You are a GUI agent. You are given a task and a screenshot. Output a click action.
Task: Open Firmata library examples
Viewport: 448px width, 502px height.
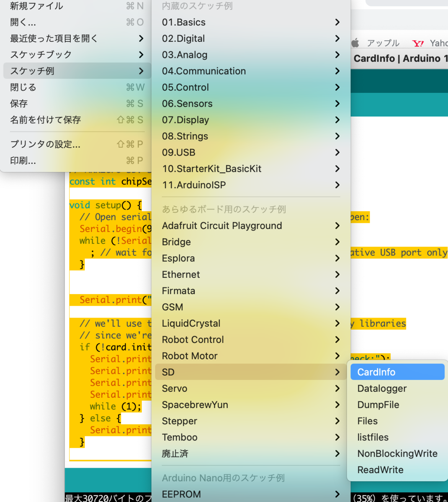[x=251, y=291]
